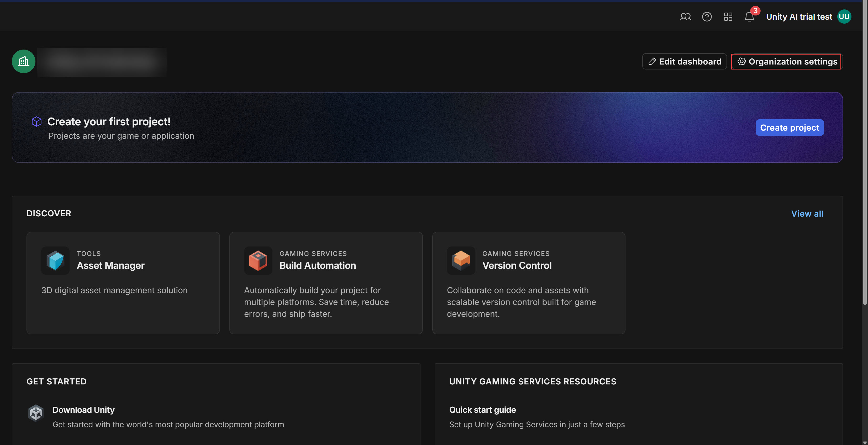
Task: Open the members people icon in header
Action: coord(685,17)
